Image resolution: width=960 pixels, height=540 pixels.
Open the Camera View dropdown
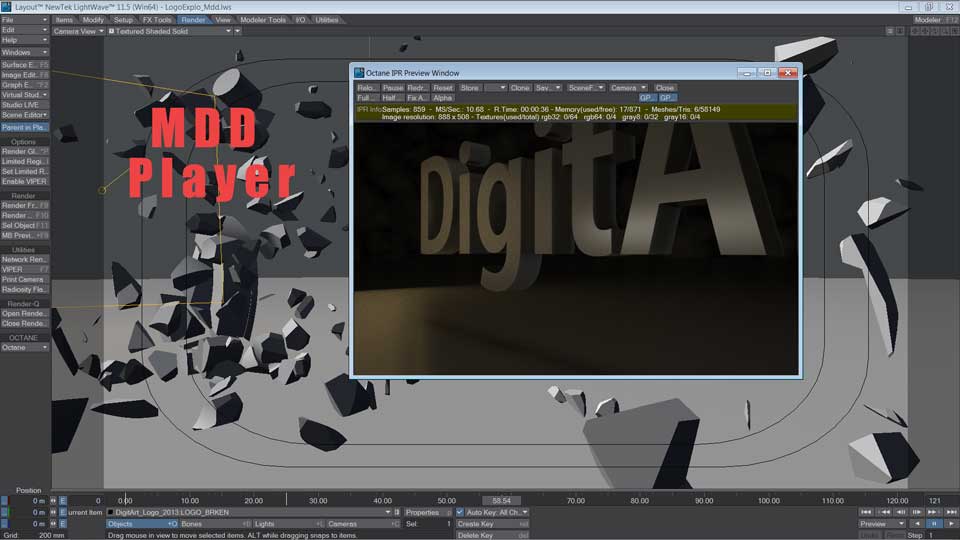(78, 31)
